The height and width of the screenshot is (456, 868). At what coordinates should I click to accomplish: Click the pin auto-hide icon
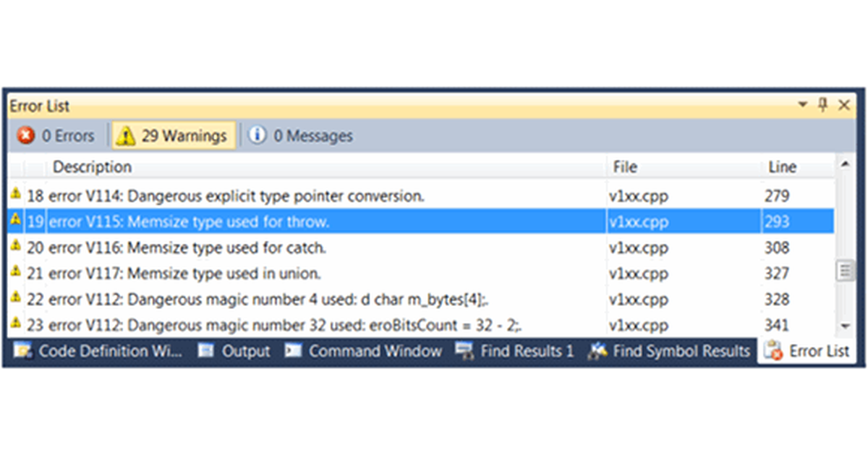point(822,106)
